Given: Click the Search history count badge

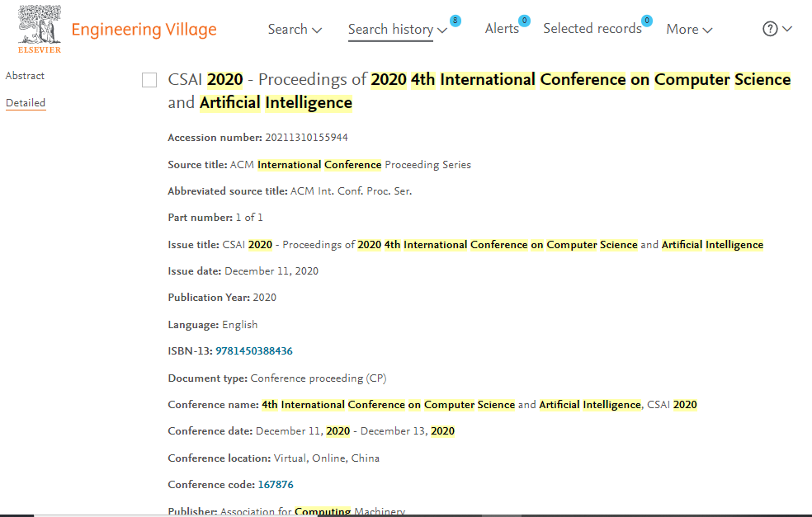Looking at the screenshot, I should [x=456, y=21].
